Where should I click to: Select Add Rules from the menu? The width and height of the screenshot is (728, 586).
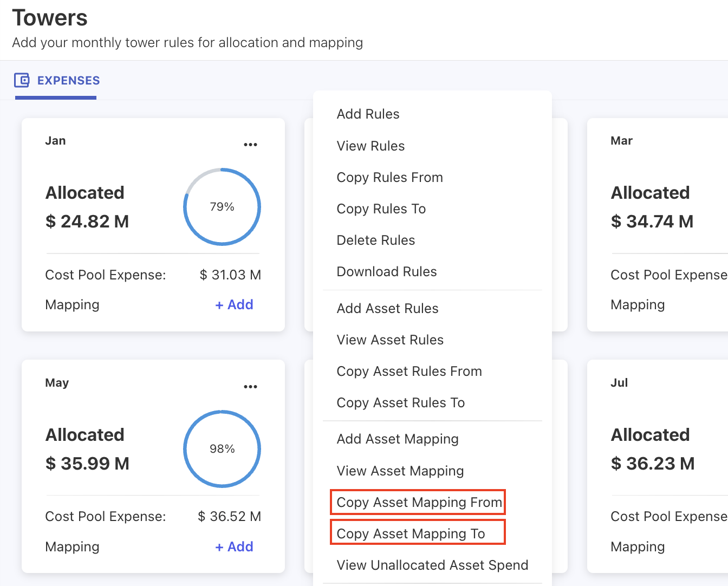pos(368,114)
